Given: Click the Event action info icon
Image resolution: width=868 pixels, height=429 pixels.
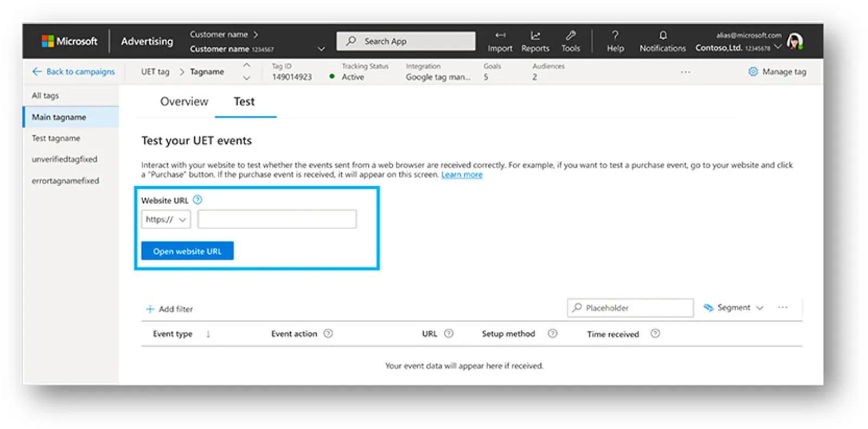Looking at the screenshot, I should [328, 333].
